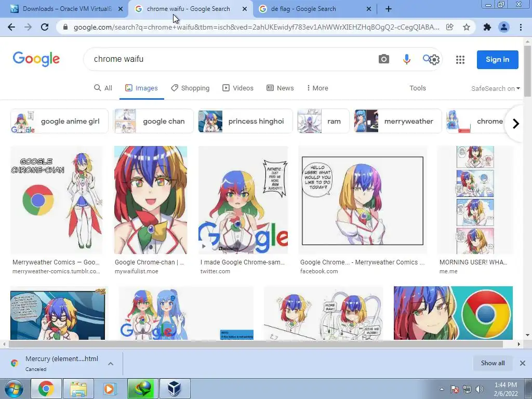Select the ram suggestion chip

[x=323, y=121]
